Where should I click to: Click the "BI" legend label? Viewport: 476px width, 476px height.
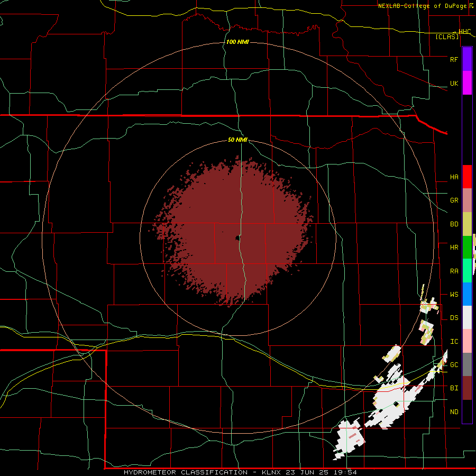(454, 388)
